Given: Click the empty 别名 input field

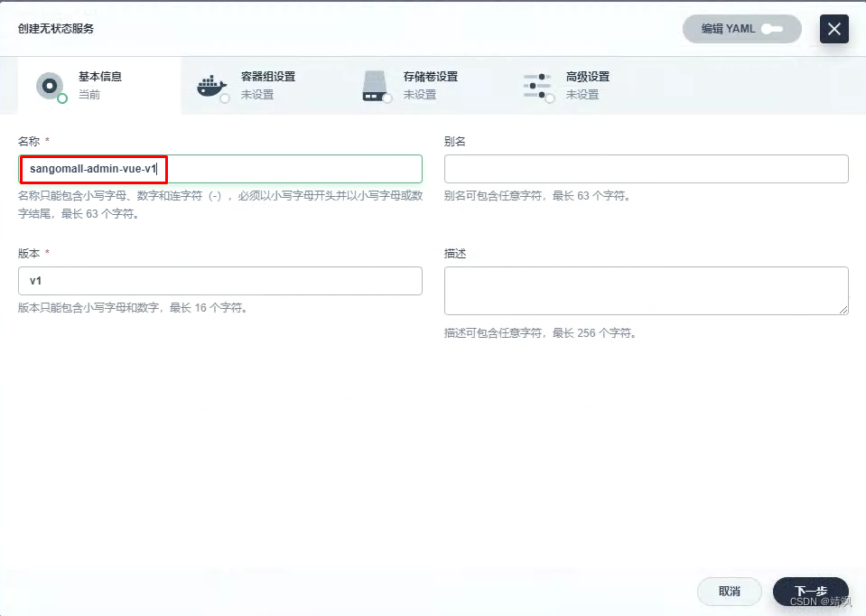Looking at the screenshot, I should [645, 169].
